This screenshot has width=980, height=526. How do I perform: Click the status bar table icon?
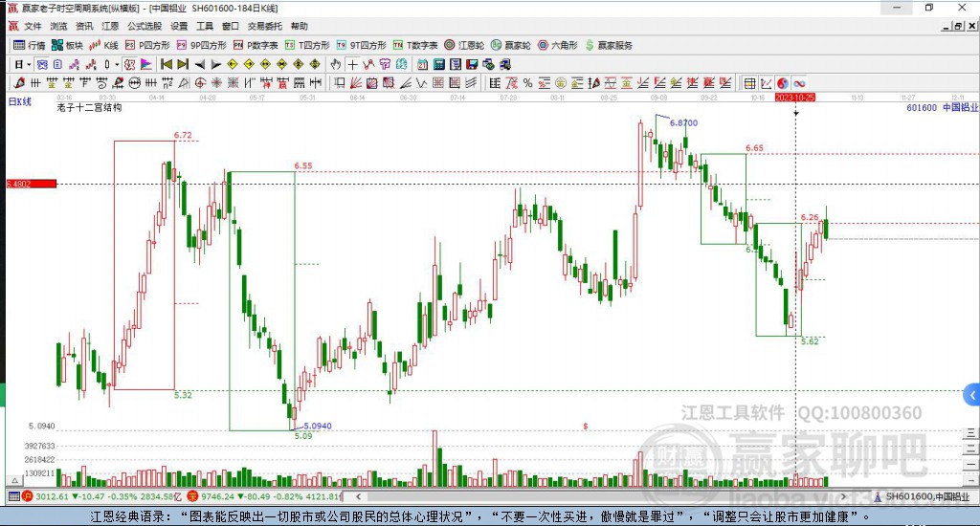point(13,496)
